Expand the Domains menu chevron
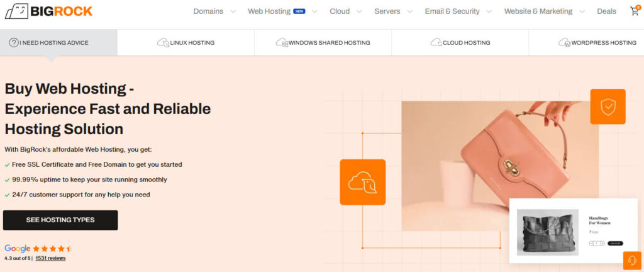 click(x=233, y=11)
